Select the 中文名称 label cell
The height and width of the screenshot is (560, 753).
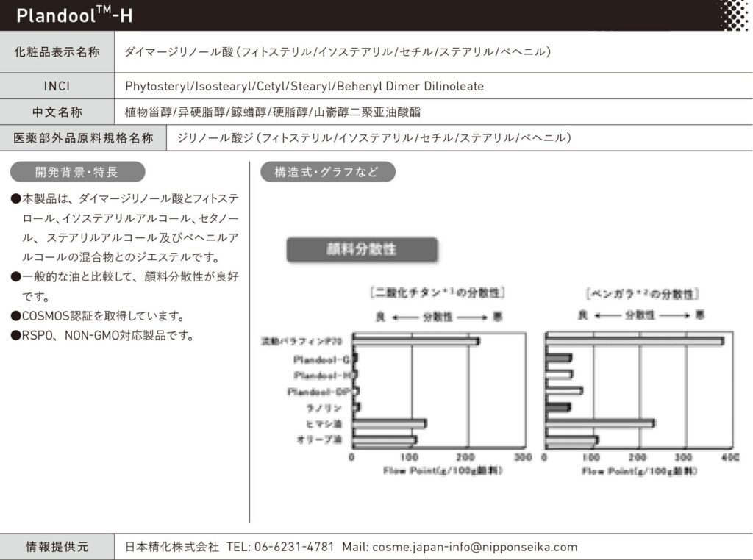(x=57, y=112)
